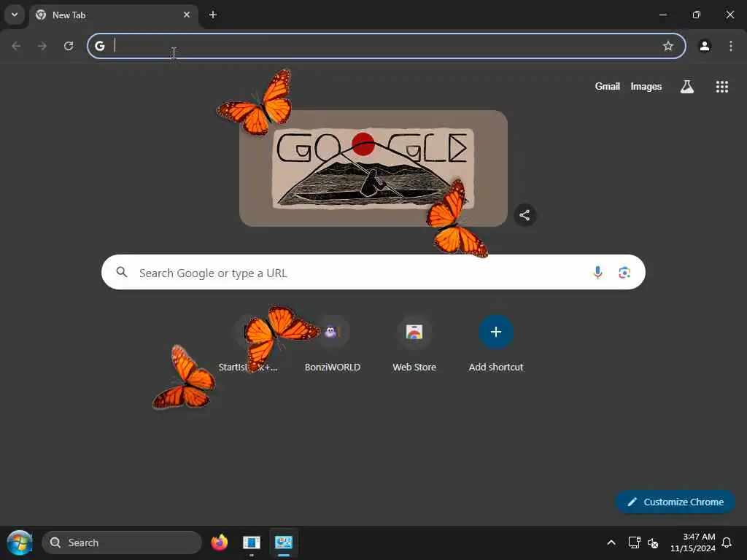Open the clock showing 3:47 AM
Image resolution: width=747 pixels, height=560 pixels.
(693, 542)
